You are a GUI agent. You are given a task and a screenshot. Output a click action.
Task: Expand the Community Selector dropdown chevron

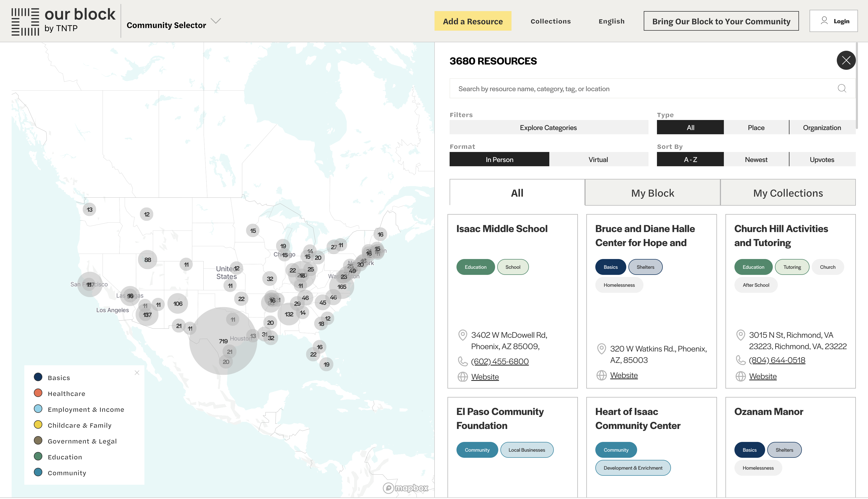coord(216,21)
